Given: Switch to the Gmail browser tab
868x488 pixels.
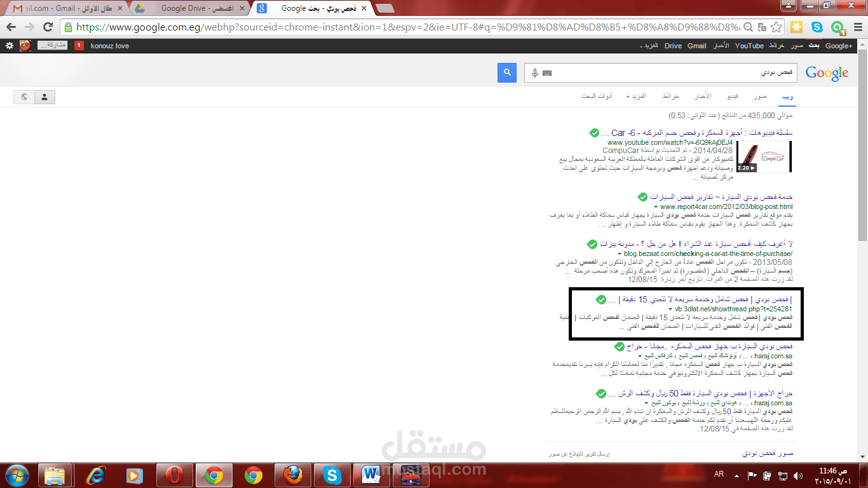Looking at the screenshot, I should pos(67,8).
